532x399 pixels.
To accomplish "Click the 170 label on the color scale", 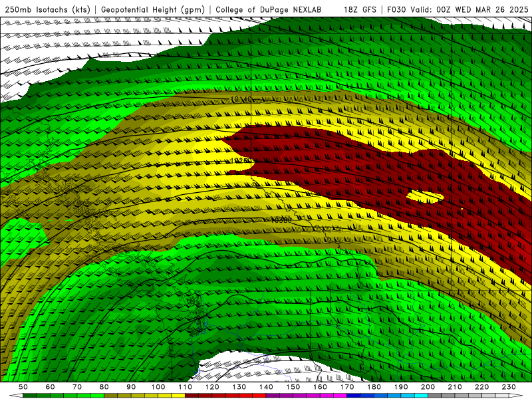I will coord(347,387).
